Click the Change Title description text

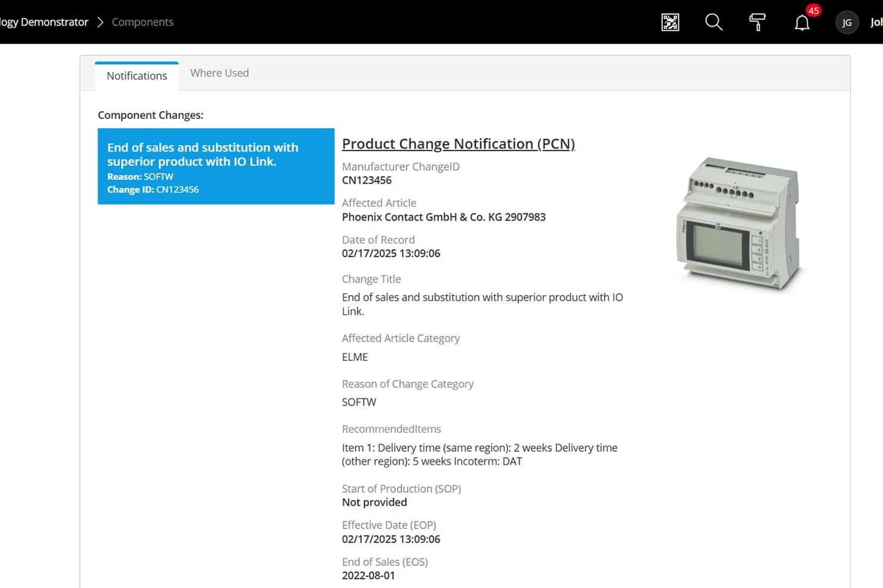pyautogui.click(x=483, y=304)
